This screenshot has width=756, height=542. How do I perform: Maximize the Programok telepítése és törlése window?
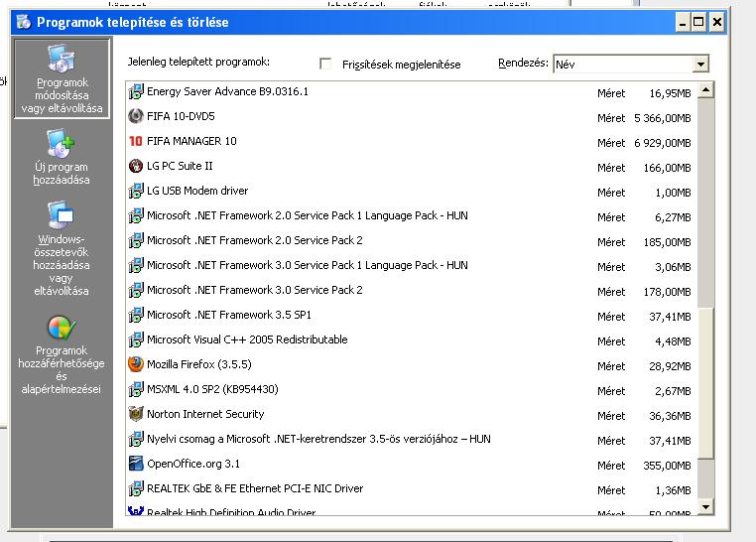tap(698, 22)
